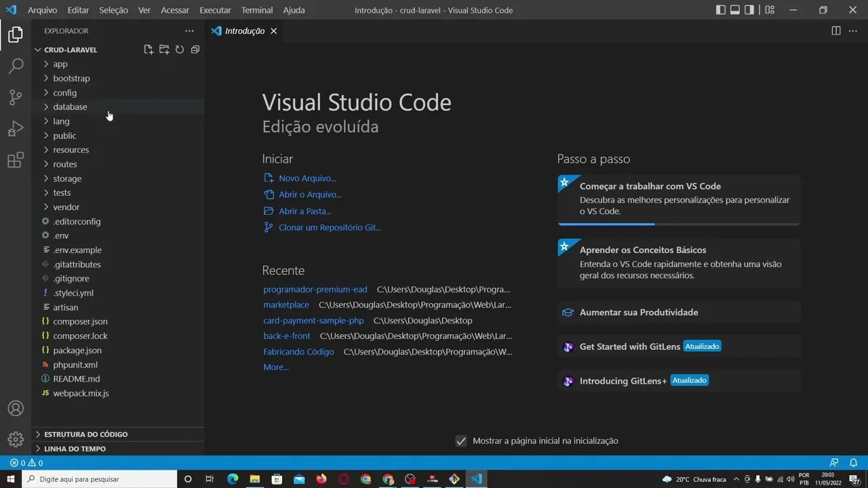Image resolution: width=868 pixels, height=488 pixels.
Task: Expand the Linha do Tempo section
Action: (118, 449)
